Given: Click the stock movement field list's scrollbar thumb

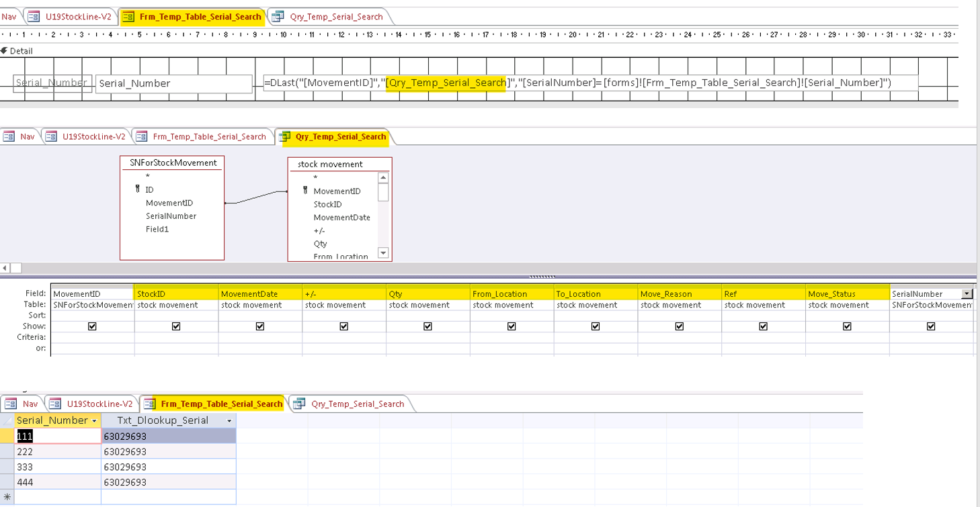Looking at the screenshot, I should point(383,191).
